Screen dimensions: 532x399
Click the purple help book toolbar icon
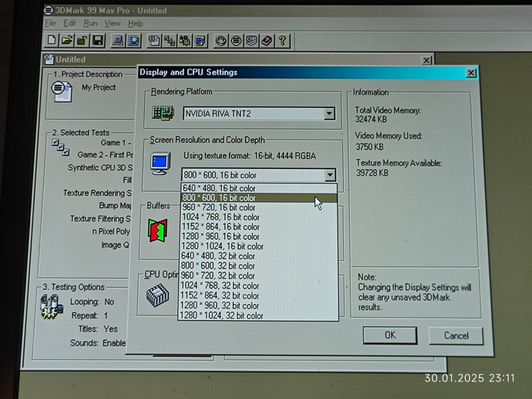267,41
